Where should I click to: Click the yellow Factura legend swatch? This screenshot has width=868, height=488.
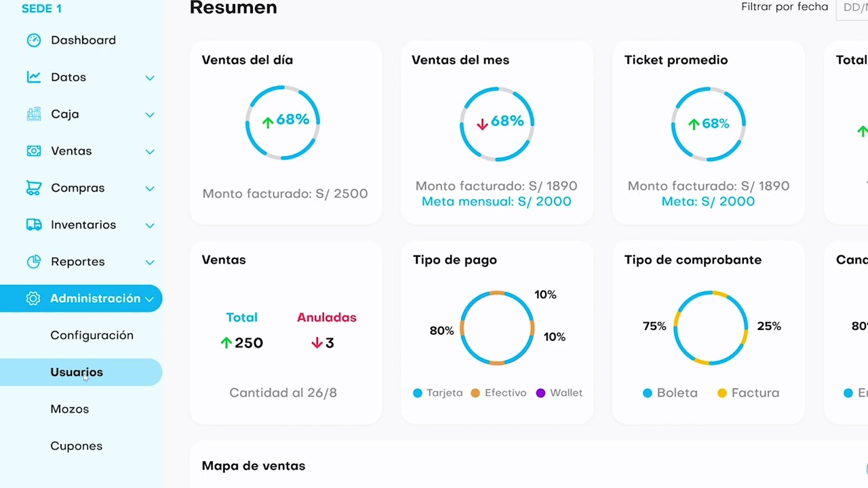(722, 393)
